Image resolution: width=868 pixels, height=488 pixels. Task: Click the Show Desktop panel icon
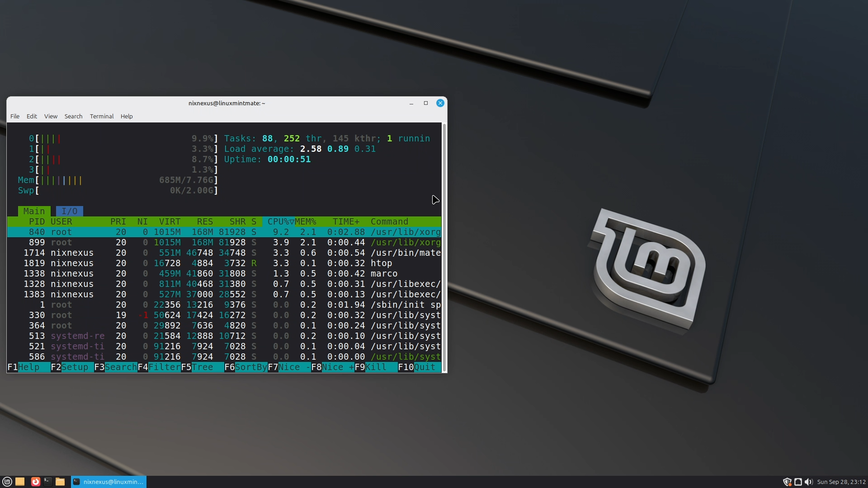[x=20, y=482]
